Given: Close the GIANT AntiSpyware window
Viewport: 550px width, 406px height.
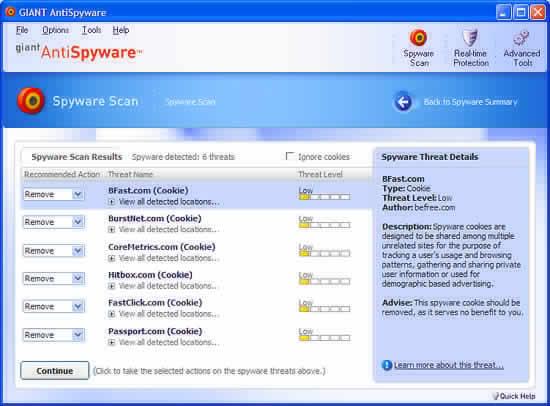Looking at the screenshot, I should tap(538, 12).
